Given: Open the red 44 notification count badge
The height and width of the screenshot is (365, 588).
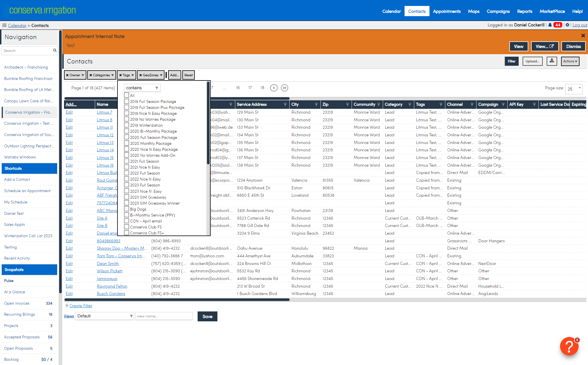Looking at the screenshot, I should (558, 25).
